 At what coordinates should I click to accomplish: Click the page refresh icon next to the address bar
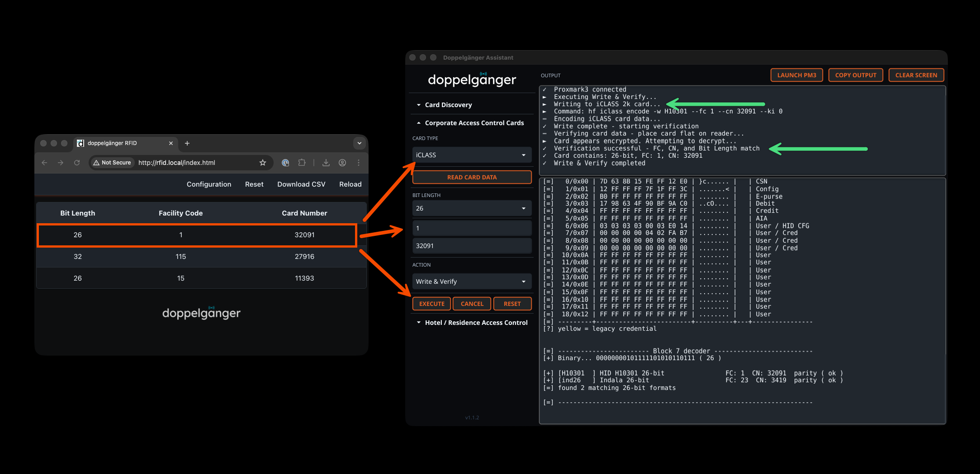click(77, 163)
